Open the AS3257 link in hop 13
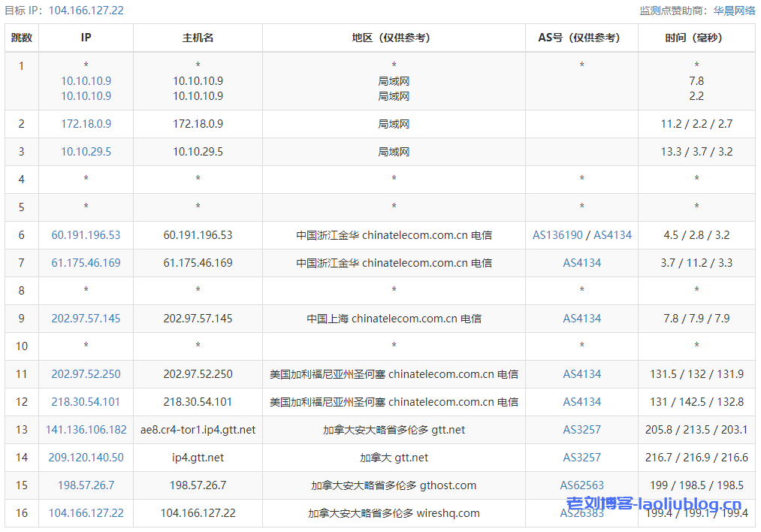Viewport: 761px width, 532px height. tap(581, 429)
